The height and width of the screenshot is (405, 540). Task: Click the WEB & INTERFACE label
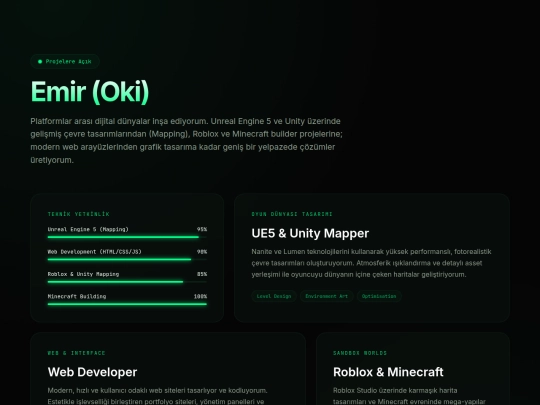click(76, 353)
